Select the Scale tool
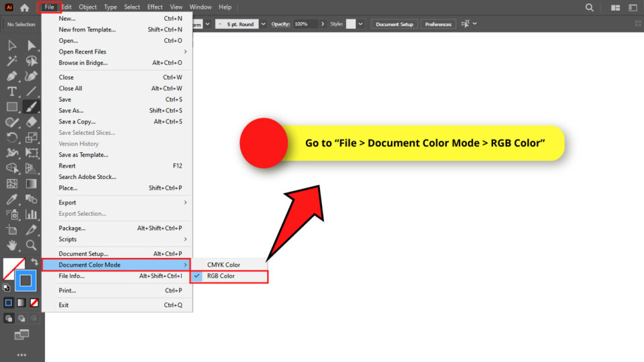Image resolution: width=644 pixels, height=362 pixels. [32, 137]
